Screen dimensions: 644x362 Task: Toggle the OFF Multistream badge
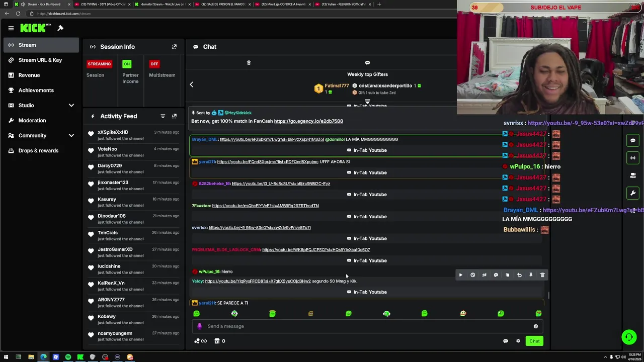[154, 64]
